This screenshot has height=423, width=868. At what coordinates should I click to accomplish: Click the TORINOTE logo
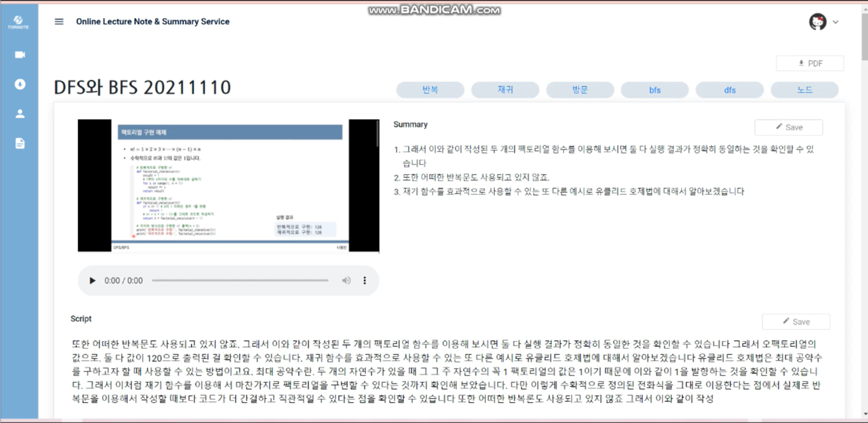(x=18, y=19)
